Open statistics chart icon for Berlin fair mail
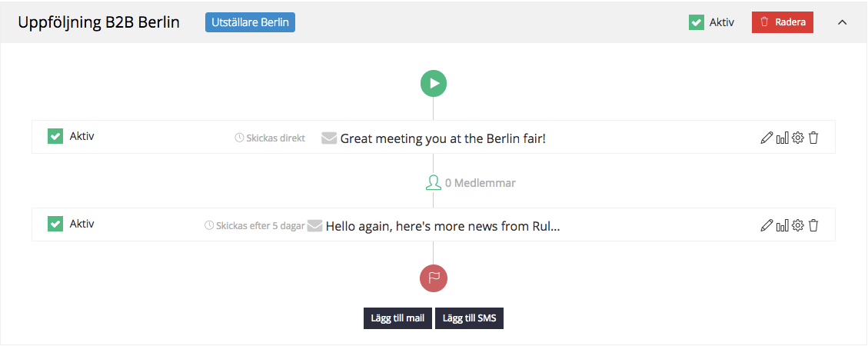This screenshot has height=346, width=868. pyautogui.click(x=782, y=138)
